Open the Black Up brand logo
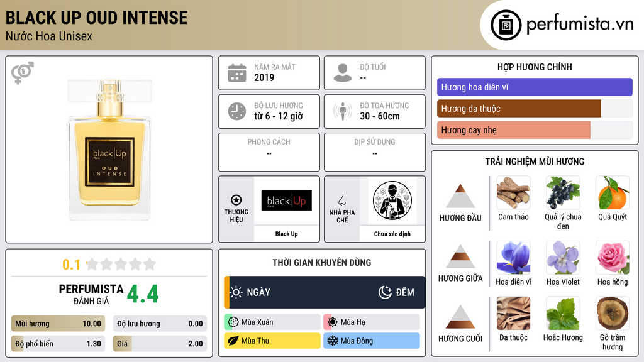644x362 pixels. [286, 200]
